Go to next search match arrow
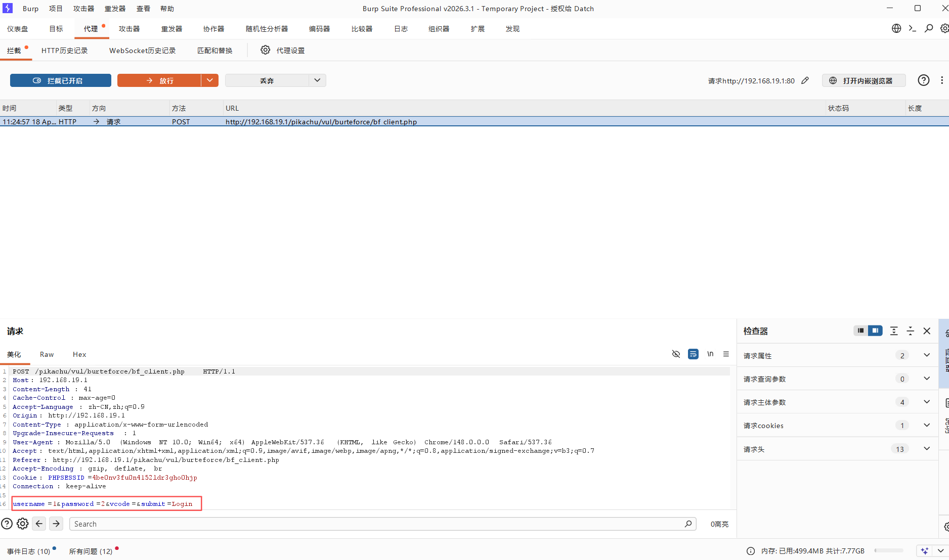The width and height of the screenshot is (949, 560). (x=56, y=524)
